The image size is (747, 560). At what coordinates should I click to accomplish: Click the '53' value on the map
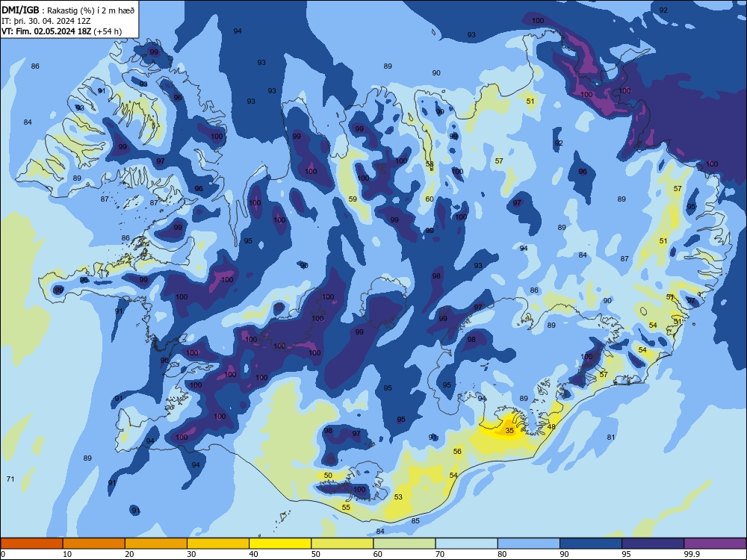point(398,497)
